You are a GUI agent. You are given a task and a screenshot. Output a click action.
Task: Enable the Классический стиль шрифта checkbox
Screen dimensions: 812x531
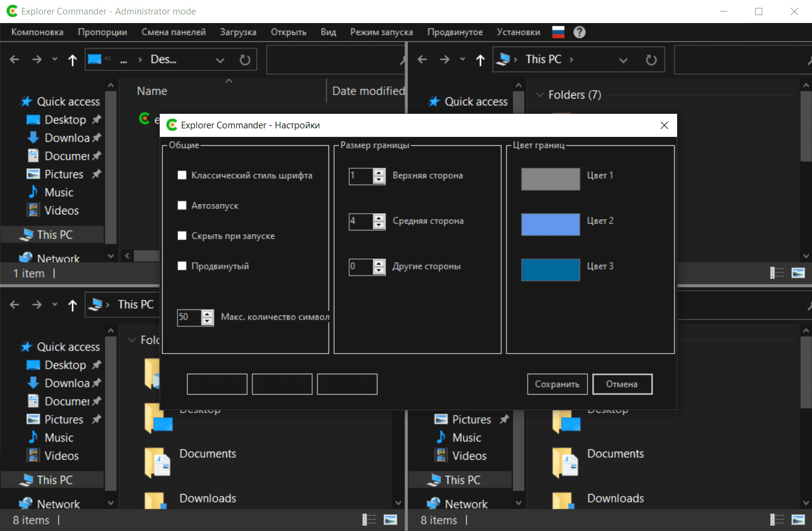pyautogui.click(x=182, y=176)
